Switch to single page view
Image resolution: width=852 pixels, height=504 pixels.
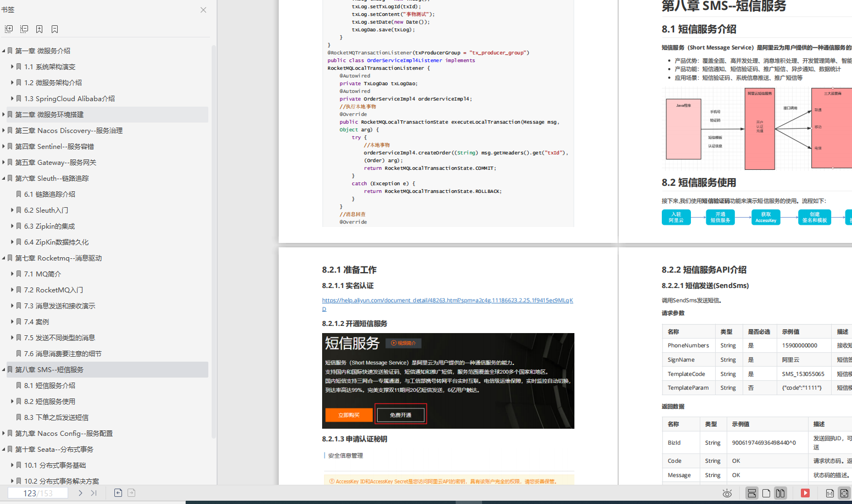tap(766, 493)
